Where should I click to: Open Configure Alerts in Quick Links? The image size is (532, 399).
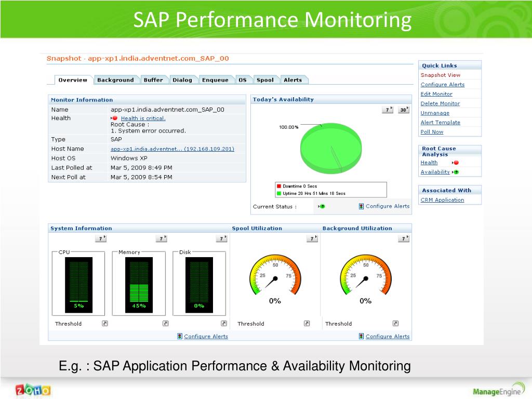pos(443,85)
